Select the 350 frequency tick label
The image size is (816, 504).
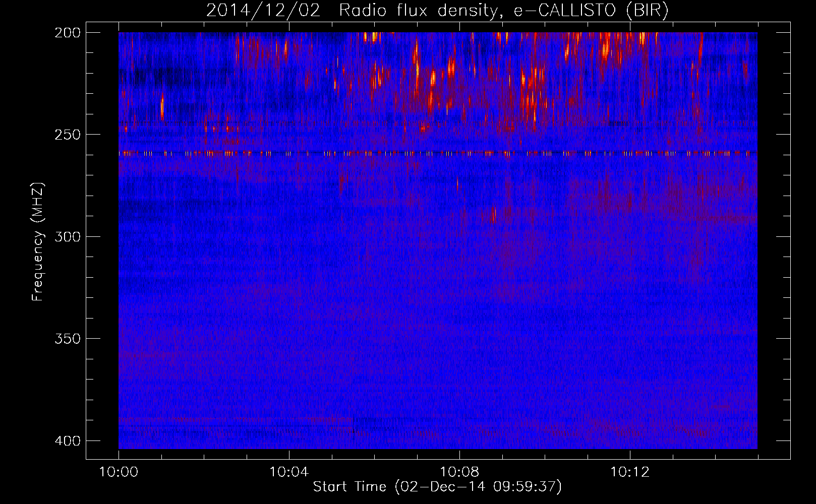point(68,339)
